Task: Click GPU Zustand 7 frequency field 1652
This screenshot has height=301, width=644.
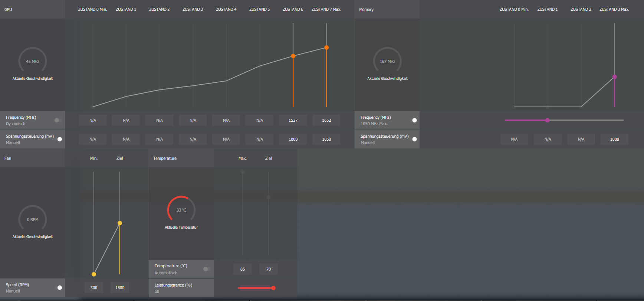Action: pyautogui.click(x=326, y=120)
